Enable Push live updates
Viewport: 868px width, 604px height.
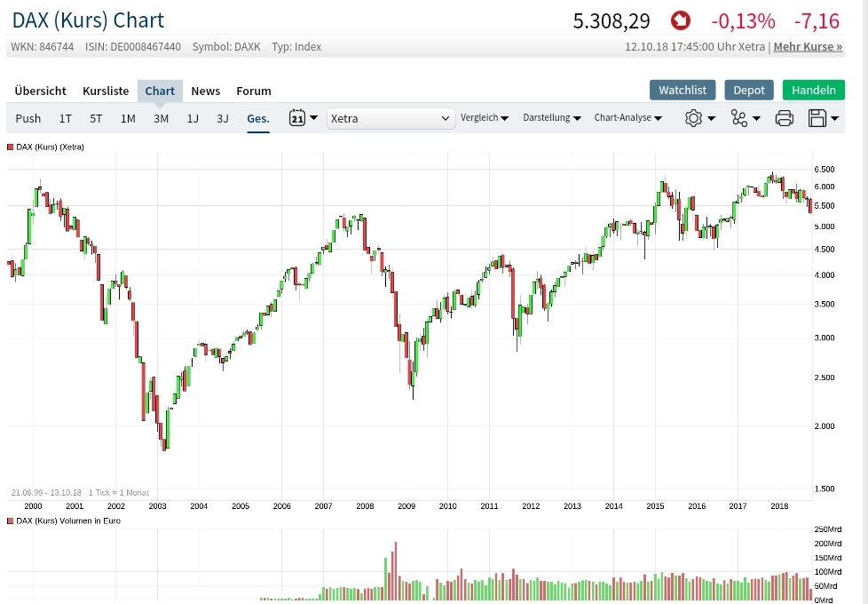[28, 118]
